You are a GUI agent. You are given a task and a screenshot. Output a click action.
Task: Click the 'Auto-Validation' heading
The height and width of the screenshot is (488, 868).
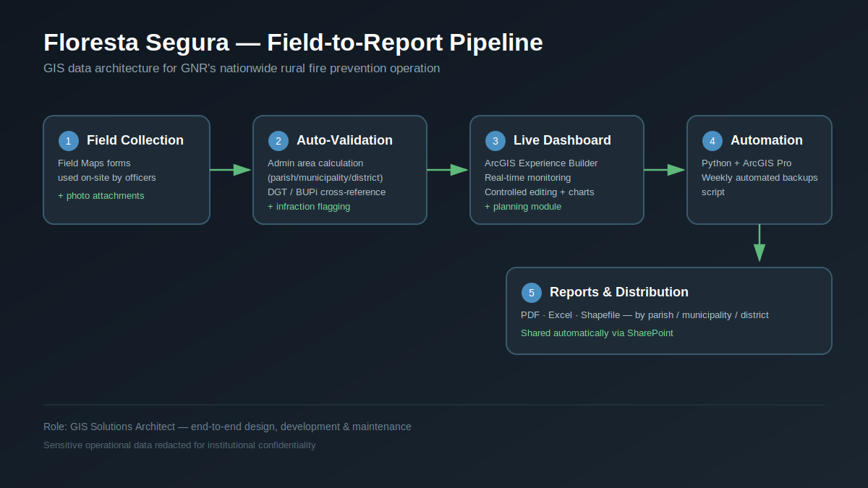click(344, 140)
